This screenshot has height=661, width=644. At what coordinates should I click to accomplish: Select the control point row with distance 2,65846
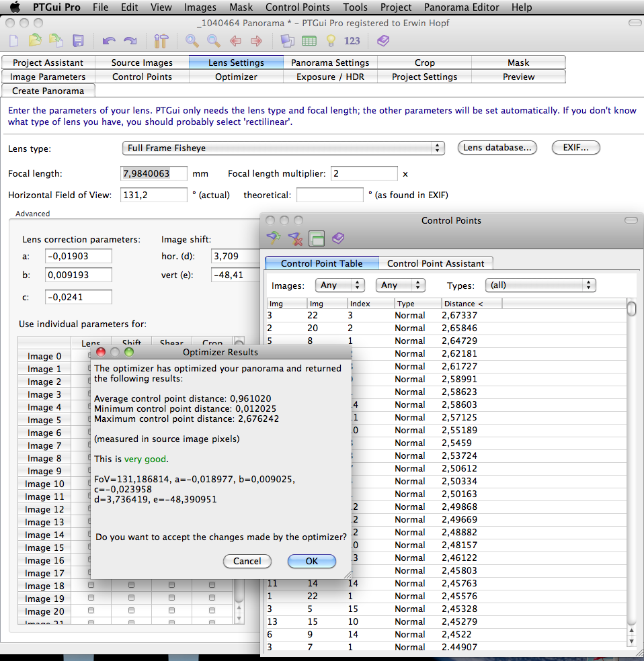click(446, 328)
